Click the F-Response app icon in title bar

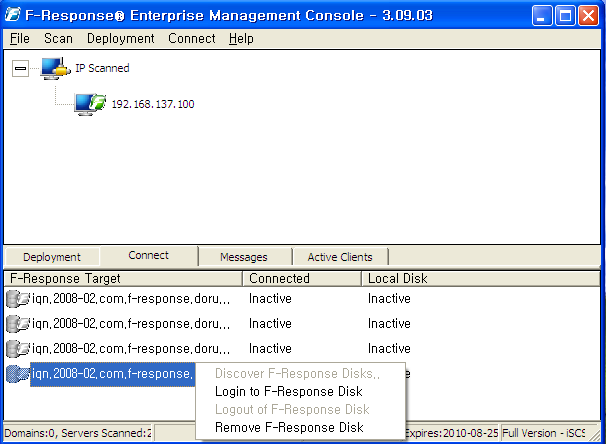pyautogui.click(x=12, y=15)
